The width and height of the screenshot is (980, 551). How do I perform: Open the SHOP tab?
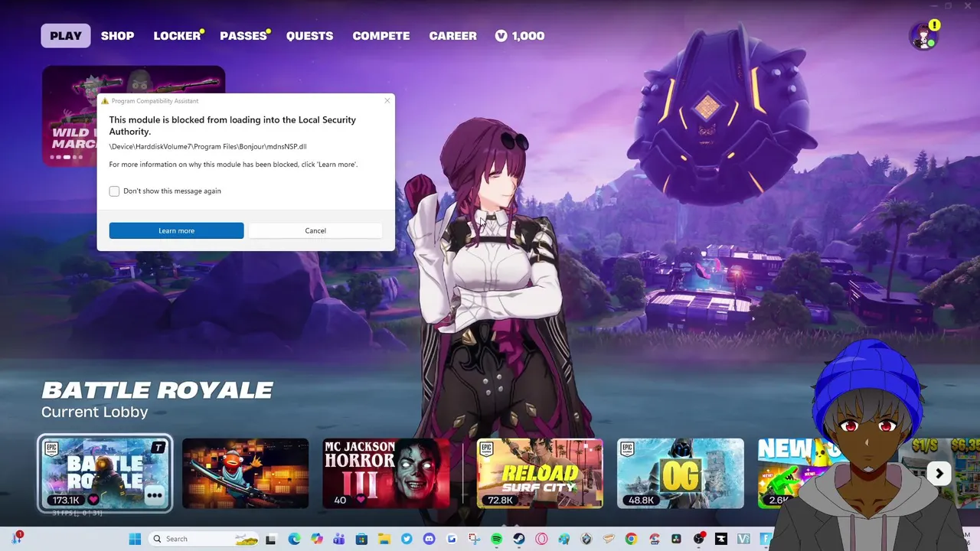coord(117,36)
